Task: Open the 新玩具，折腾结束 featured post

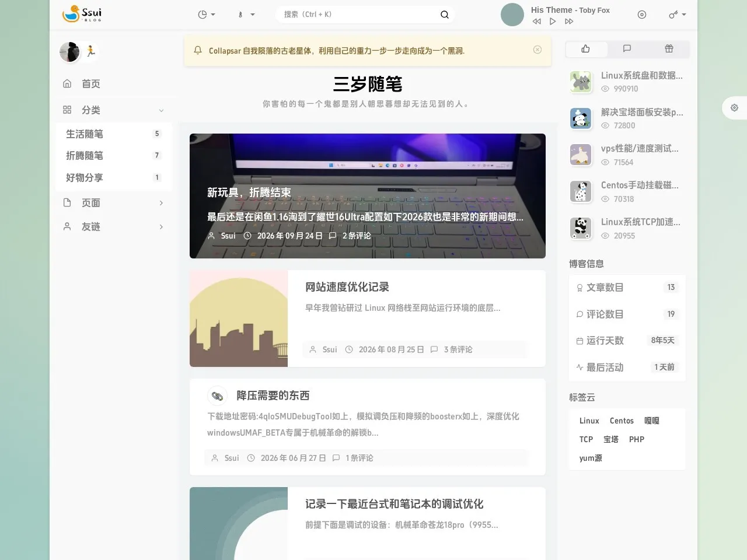Action: click(x=249, y=192)
